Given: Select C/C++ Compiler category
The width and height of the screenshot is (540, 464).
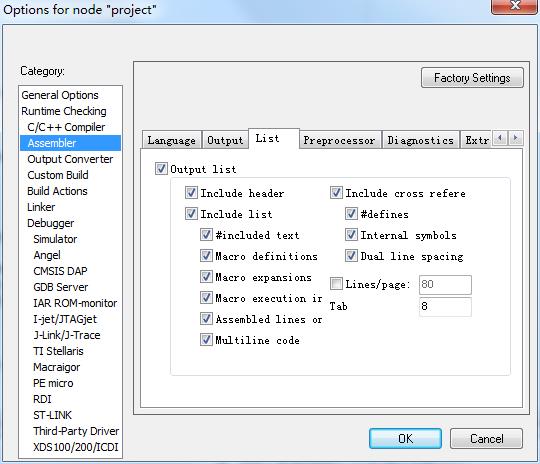Looking at the screenshot, I should [x=66, y=127].
